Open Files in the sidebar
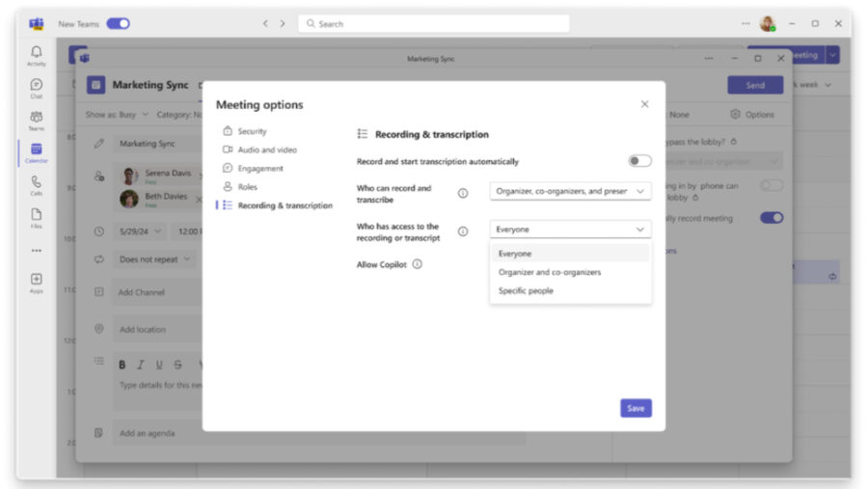 37,218
